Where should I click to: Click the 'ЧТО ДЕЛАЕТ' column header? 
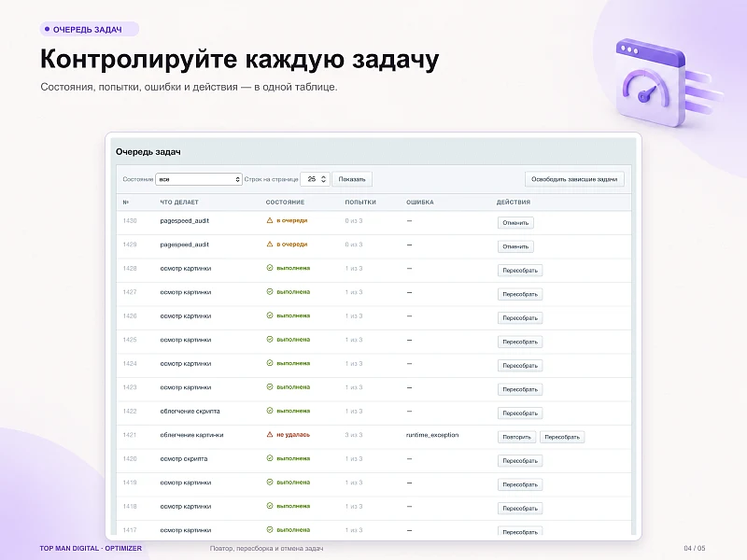coord(179,202)
